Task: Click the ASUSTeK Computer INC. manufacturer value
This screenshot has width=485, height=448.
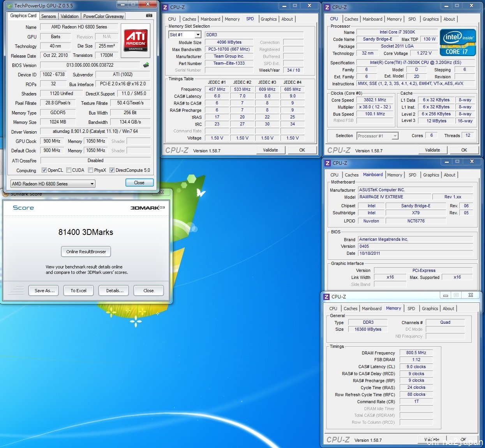Action: tap(415, 190)
